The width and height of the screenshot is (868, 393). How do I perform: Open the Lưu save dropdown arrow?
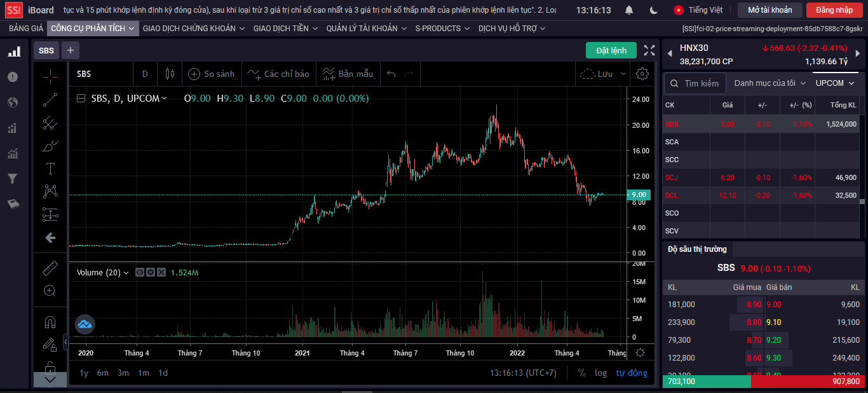623,74
